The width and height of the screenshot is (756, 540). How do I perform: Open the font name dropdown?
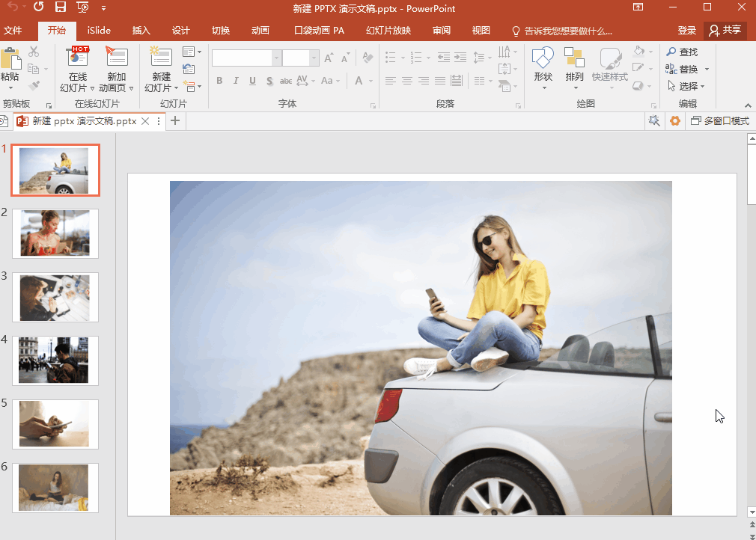(277, 58)
